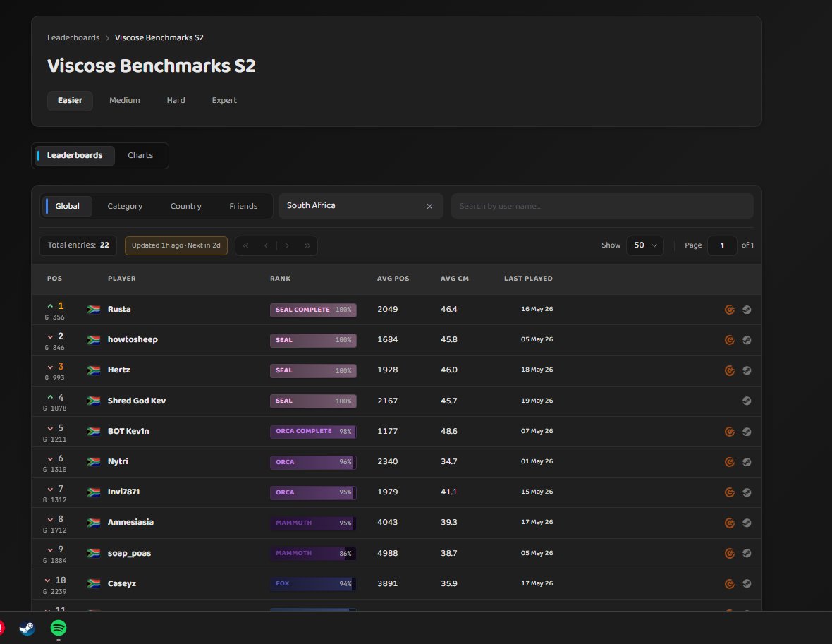Image resolution: width=832 pixels, height=644 pixels.
Task: Click the LAST PLAYED column header
Action: click(x=528, y=279)
